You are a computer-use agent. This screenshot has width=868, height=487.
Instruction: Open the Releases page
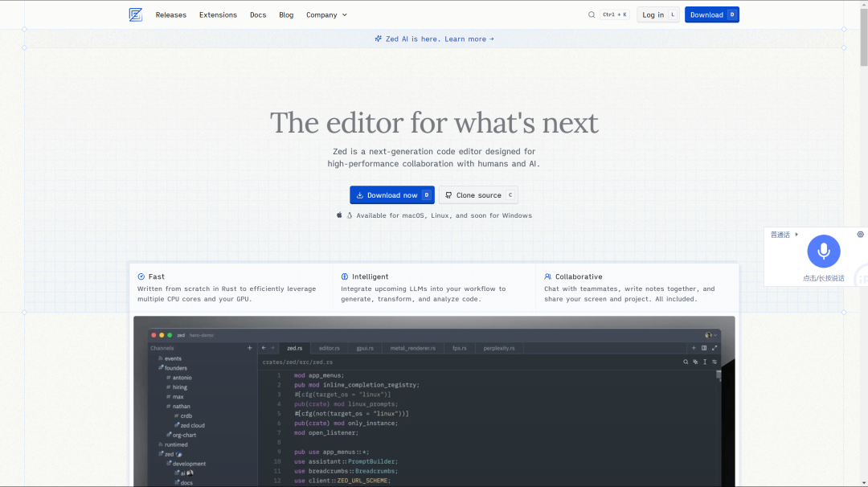tap(170, 15)
